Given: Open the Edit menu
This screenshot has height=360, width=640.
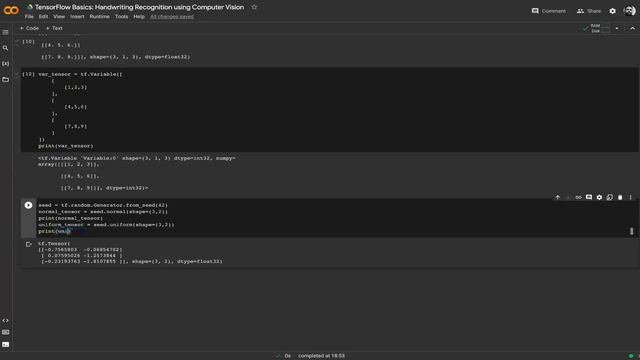Looking at the screenshot, I should pyautogui.click(x=43, y=17).
